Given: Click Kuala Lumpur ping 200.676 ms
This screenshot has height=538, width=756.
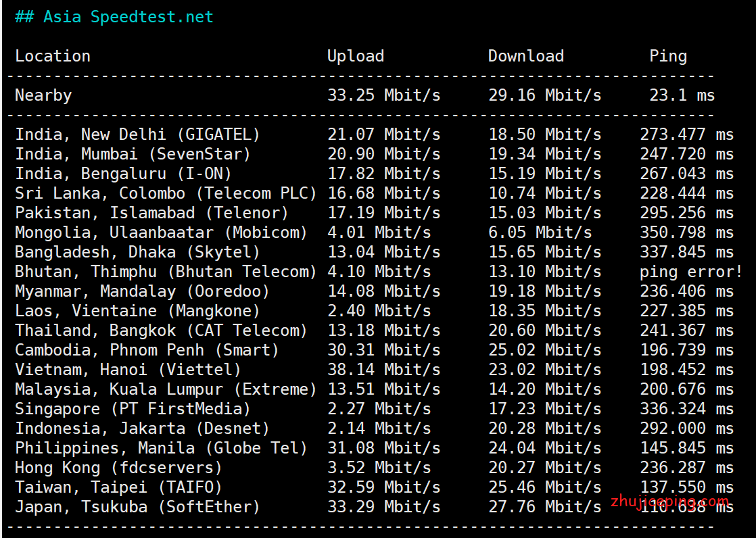Looking at the screenshot, I should click(x=687, y=389).
